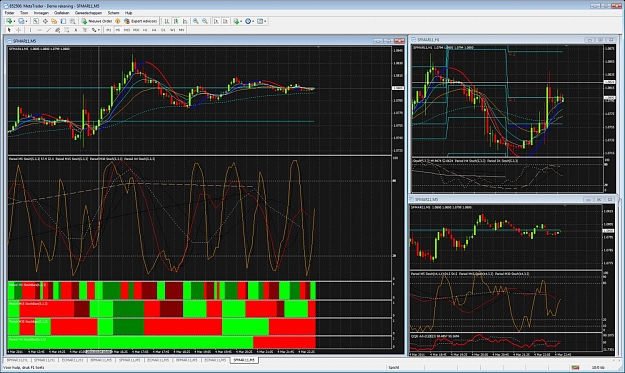
Task: Click 'Voor hulp, druk F1 toets' status text
Action: coord(24,367)
